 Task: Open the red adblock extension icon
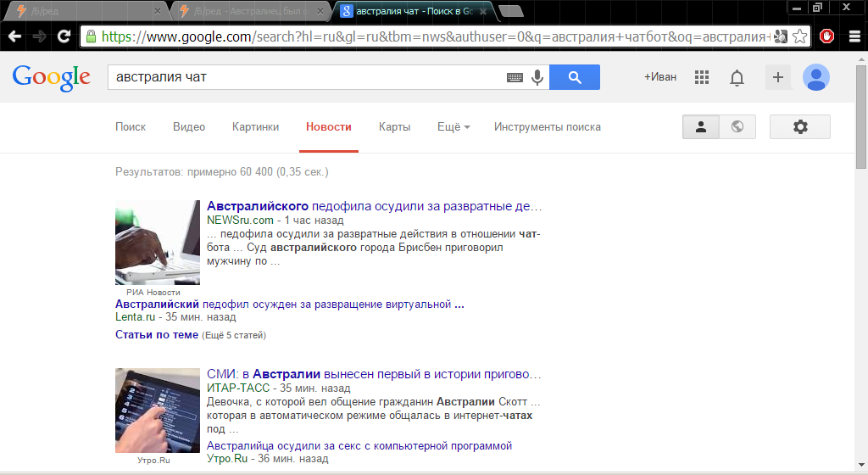(827, 36)
